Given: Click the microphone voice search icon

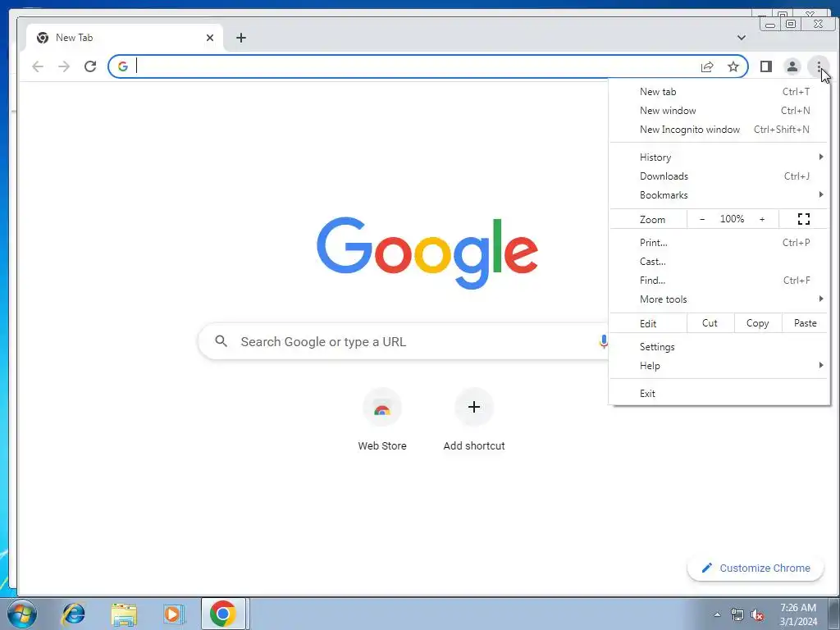Looking at the screenshot, I should 603,341.
